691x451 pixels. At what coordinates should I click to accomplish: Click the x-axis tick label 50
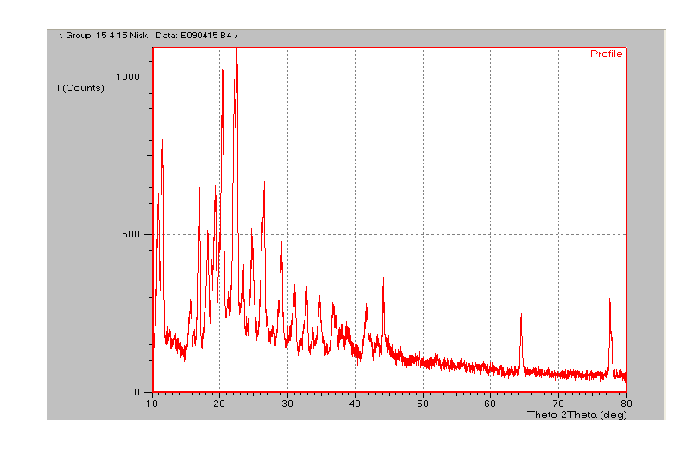point(423,403)
